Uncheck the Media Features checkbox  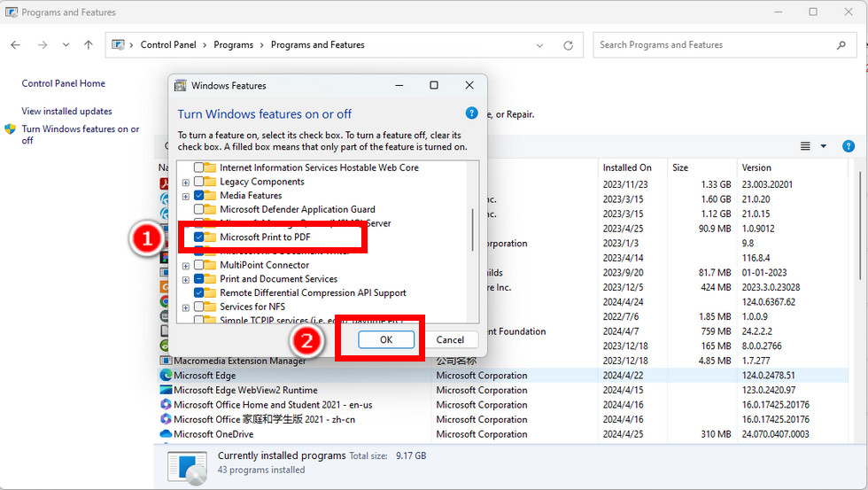tap(198, 196)
